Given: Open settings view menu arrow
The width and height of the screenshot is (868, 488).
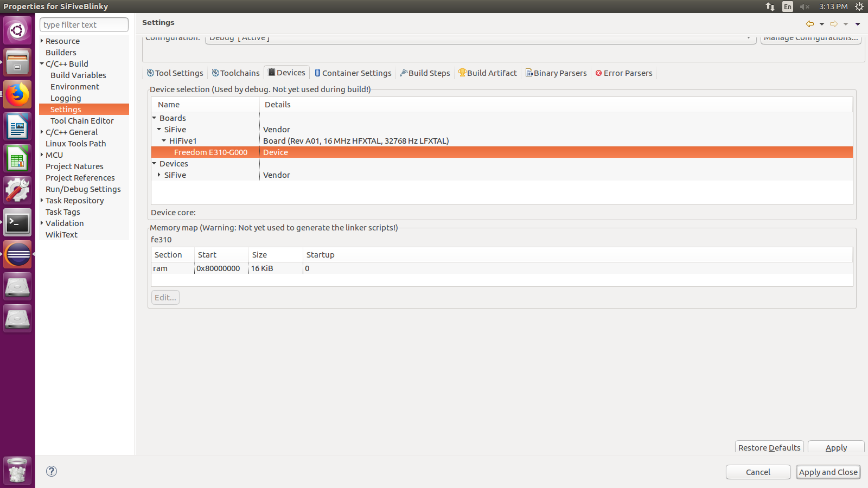Looking at the screenshot, I should [x=858, y=24].
